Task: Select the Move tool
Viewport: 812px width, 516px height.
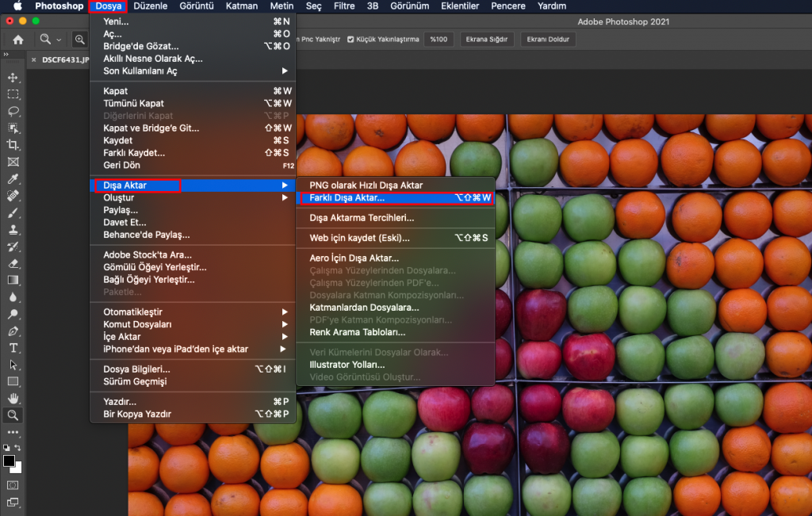Action: [x=13, y=78]
